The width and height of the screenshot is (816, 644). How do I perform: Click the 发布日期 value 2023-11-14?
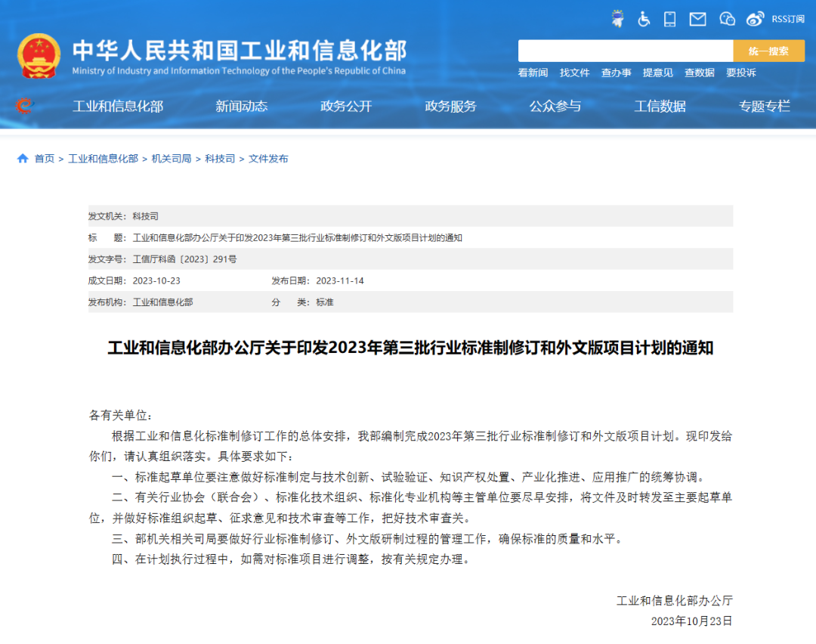click(340, 281)
